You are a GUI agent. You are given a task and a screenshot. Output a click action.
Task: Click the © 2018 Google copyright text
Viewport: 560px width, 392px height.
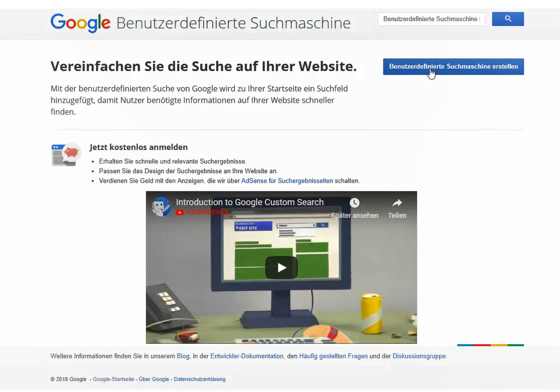68,379
